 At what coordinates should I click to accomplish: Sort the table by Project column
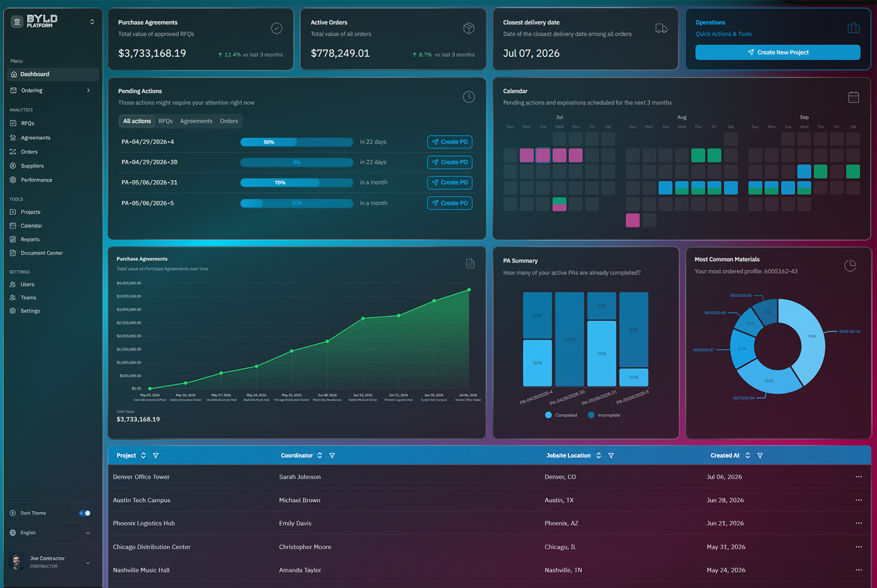[x=143, y=456]
